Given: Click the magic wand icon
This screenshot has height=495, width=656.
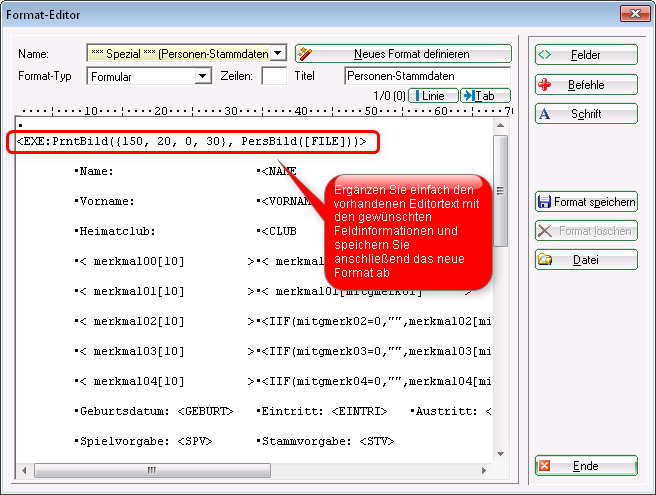Looking at the screenshot, I should pyautogui.click(x=305, y=54).
